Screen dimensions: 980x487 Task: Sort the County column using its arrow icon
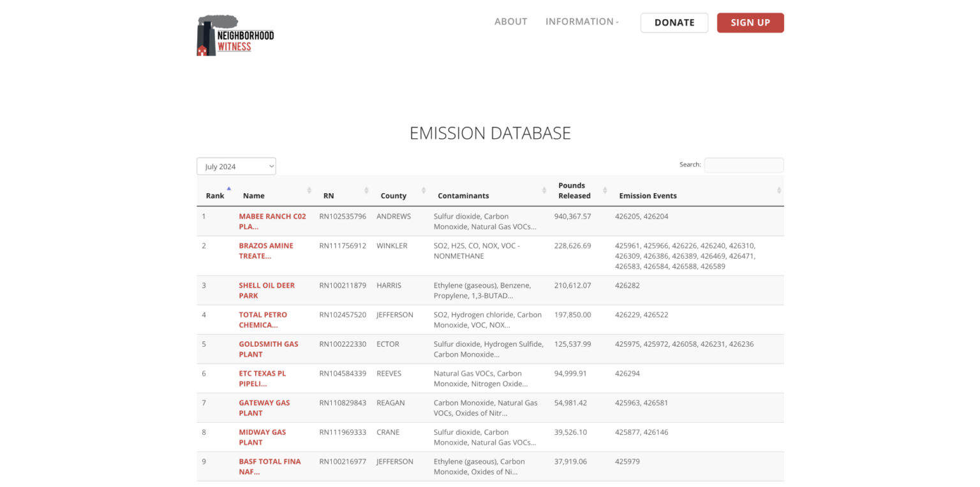coord(423,190)
